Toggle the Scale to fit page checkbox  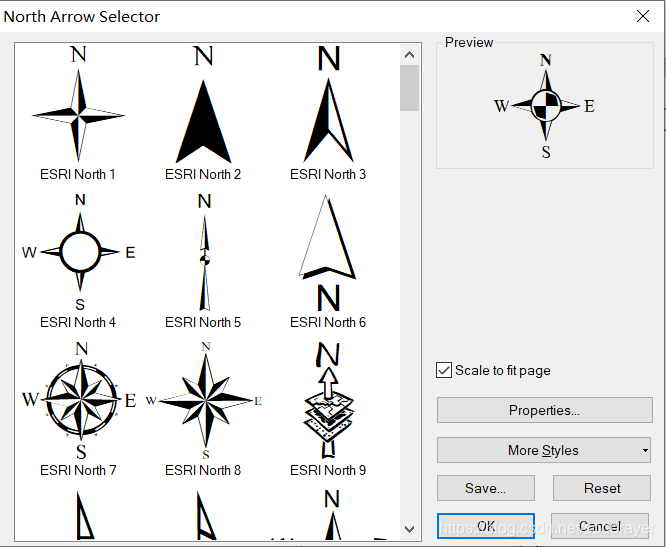444,370
